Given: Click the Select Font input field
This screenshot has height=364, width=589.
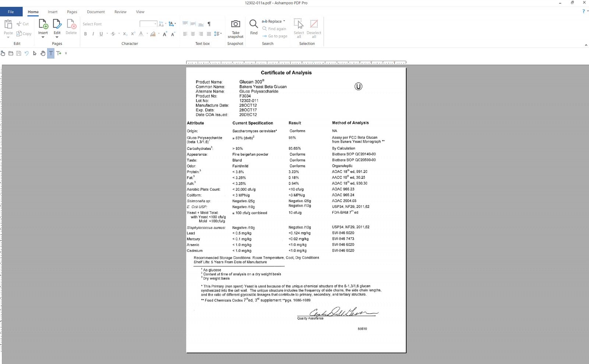Looking at the screenshot, I should click(110, 24).
